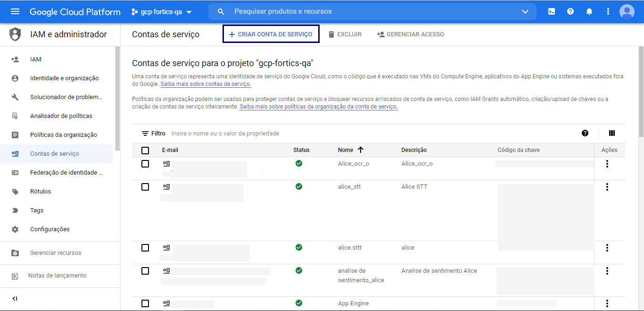
Task: Open actions menu for analise de sentimento_alice row
Action: point(607,271)
